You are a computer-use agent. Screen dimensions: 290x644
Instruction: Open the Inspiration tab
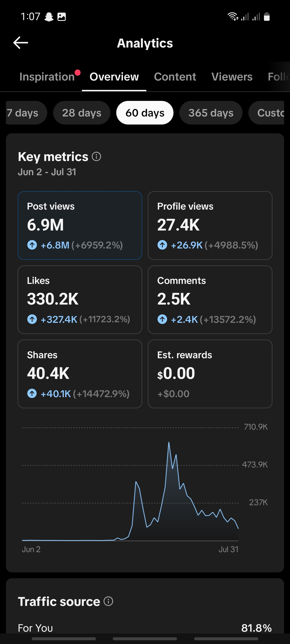tap(47, 77)
